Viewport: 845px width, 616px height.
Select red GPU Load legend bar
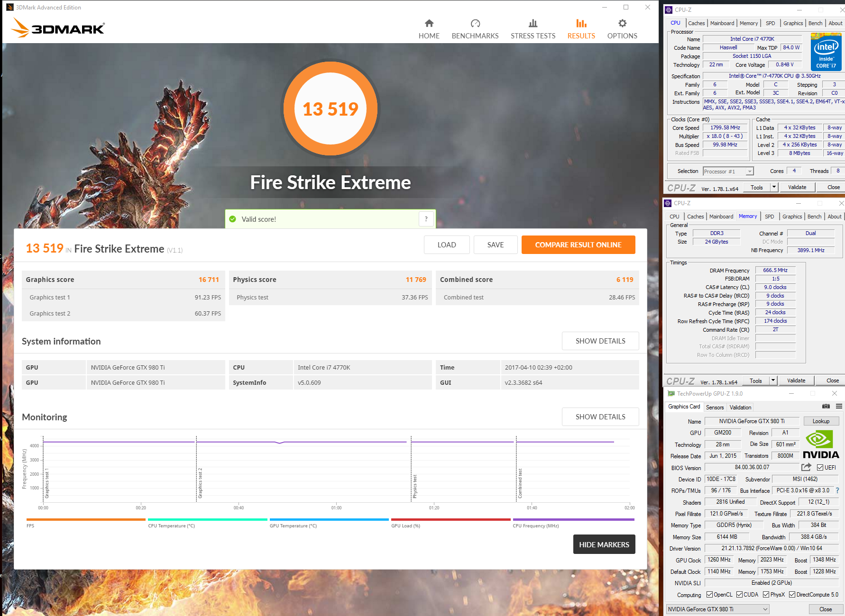coord(451,520)
